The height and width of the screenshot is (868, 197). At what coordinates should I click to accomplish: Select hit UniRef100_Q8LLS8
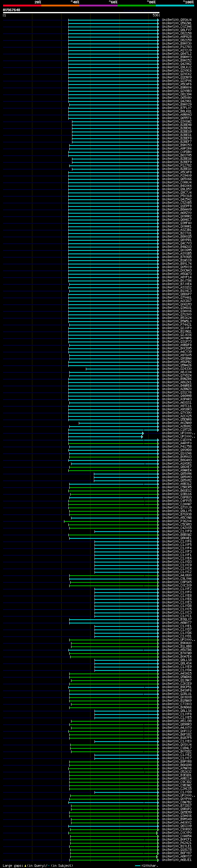(176, 660)
